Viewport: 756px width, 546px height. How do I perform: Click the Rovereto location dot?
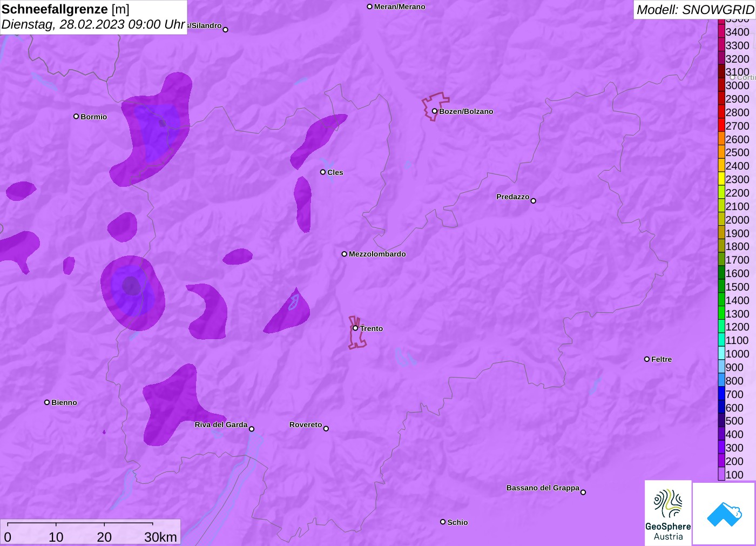[x=326, y=429]
